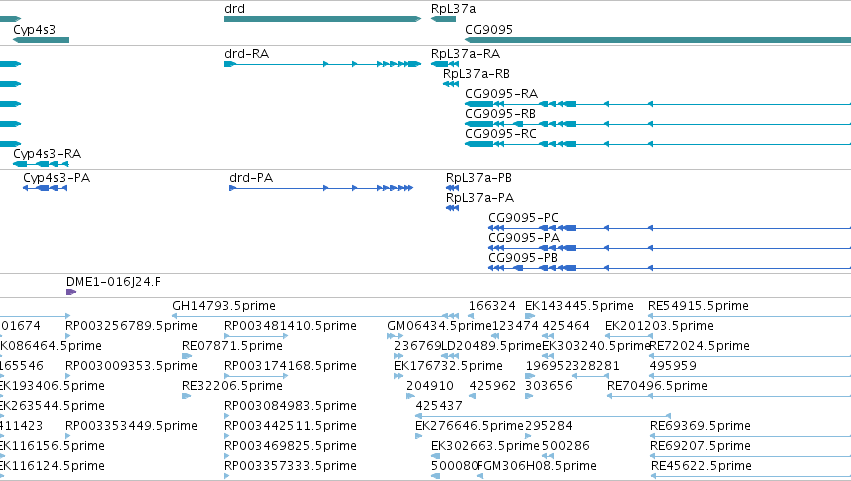Click protein feature CG9095-PC

coord(669,228)
